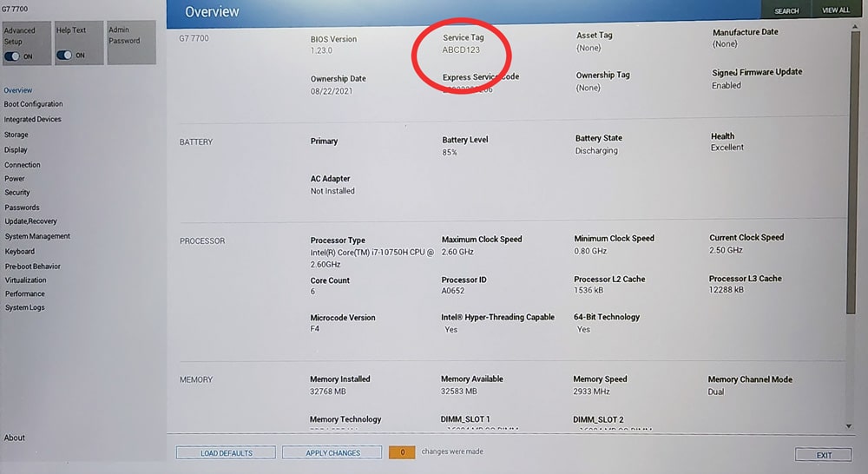868x474 pixels.
Task: Open System Management page
Action: [37, 236]
